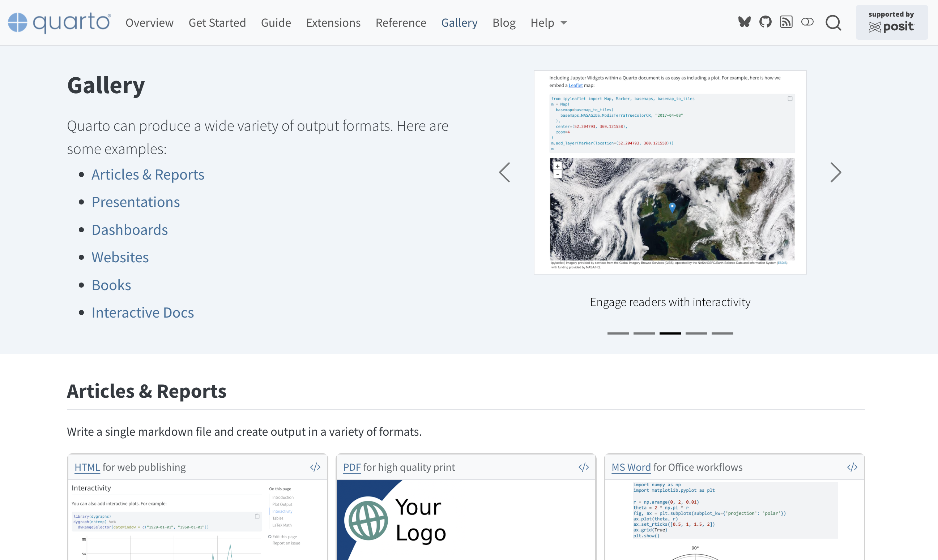Viewport: 938px width, 560px height.
Task: Click the Leaflet map carousel image
Action: point(670,172)
